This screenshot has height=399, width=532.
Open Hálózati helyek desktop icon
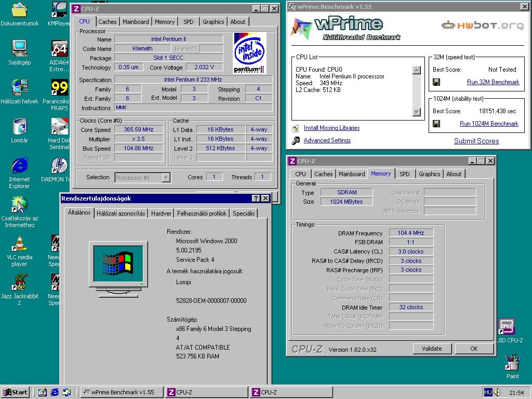point(19,87)
